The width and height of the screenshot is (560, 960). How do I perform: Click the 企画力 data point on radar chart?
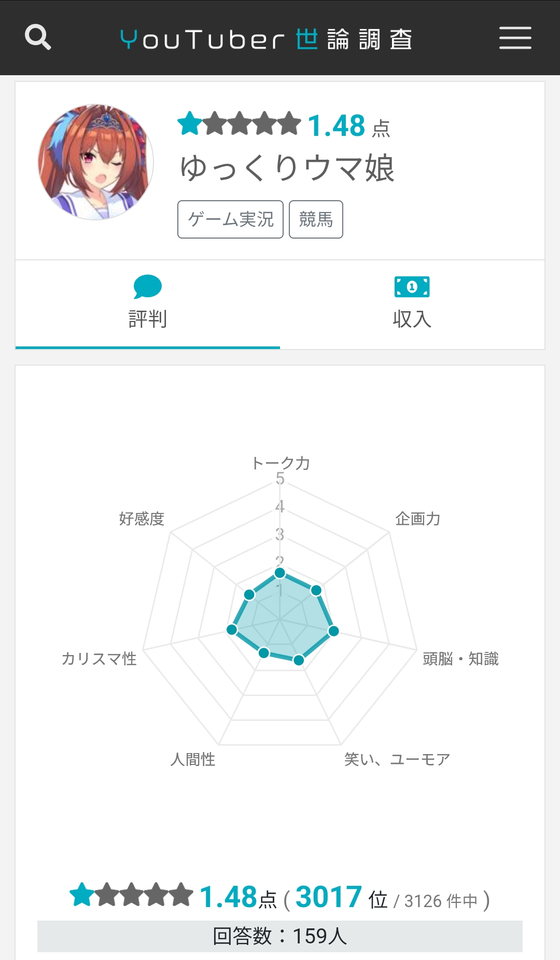coord(316,590)
